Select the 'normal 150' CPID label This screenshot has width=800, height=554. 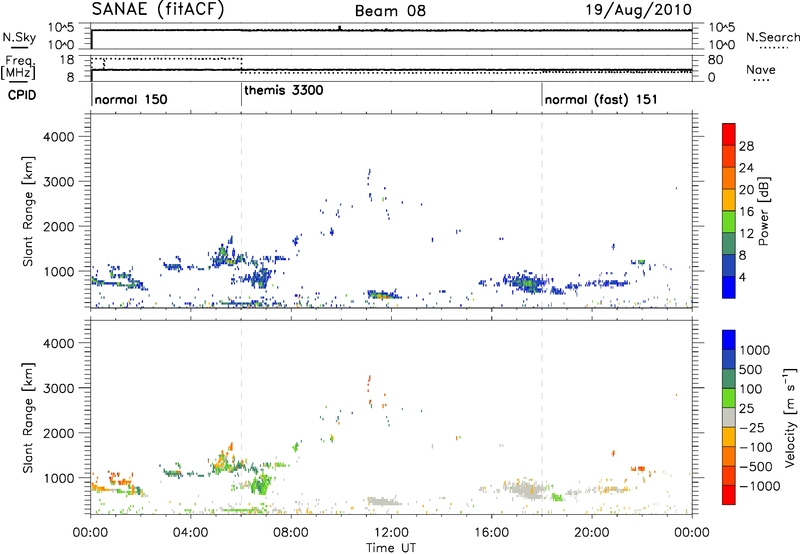[x=131, y=99]
